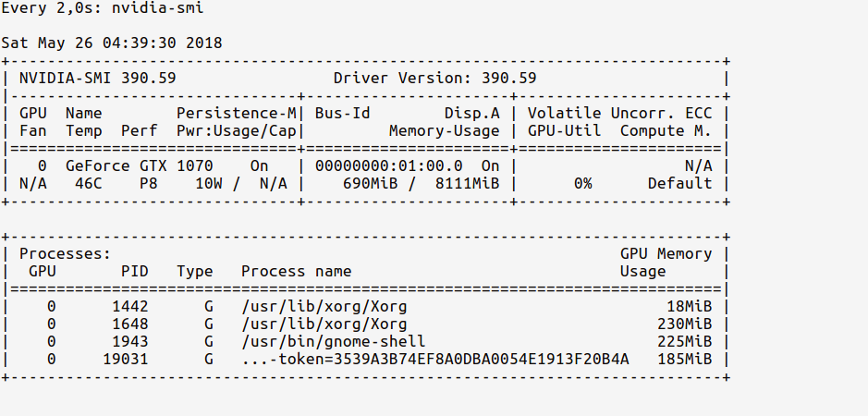Click 'Driver Version: 390.59' text
The image size is (868, 416).
point(435,78)
